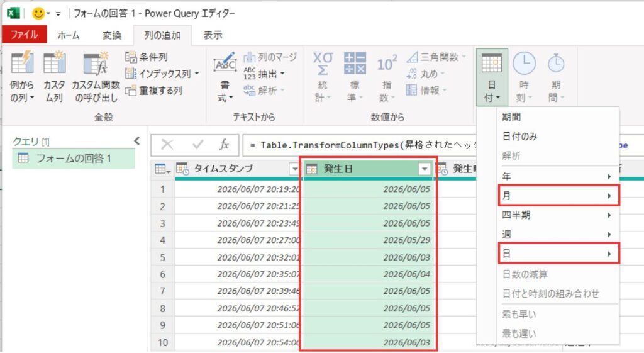644x353 pixels.
Task: Open the 日 submenu
Action: (x=558, y=254)
